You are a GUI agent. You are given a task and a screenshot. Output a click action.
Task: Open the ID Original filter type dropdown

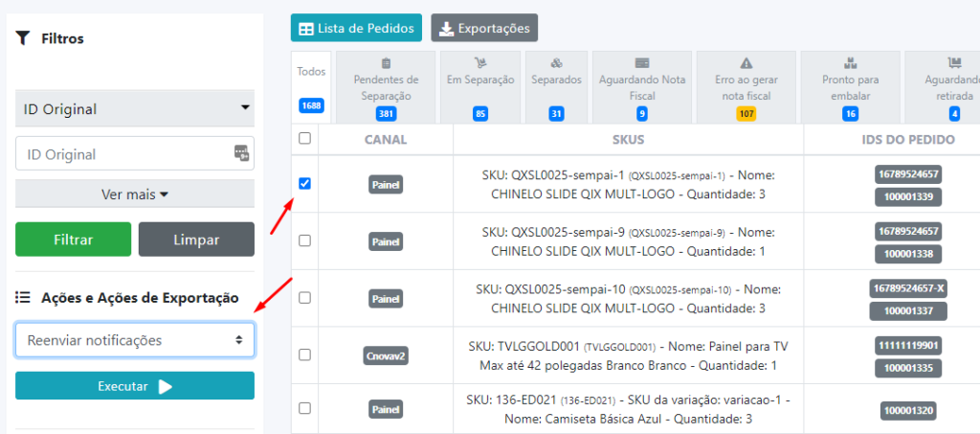click(135, 109)
